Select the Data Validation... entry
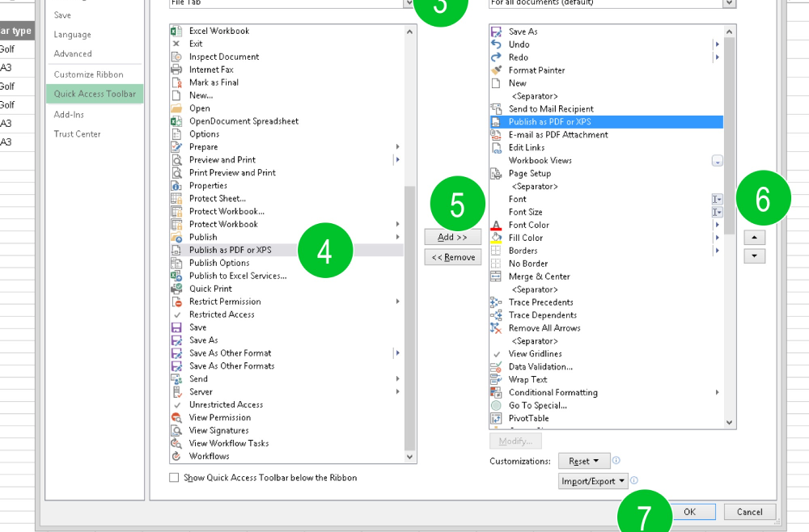The image size is (809, 532). click(606, 366)
